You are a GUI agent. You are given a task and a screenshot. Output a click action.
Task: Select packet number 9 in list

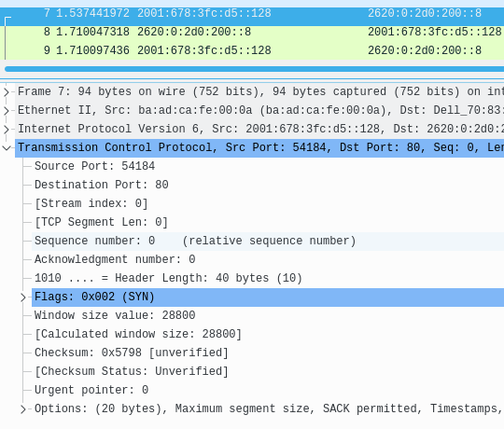coord(252,50)
